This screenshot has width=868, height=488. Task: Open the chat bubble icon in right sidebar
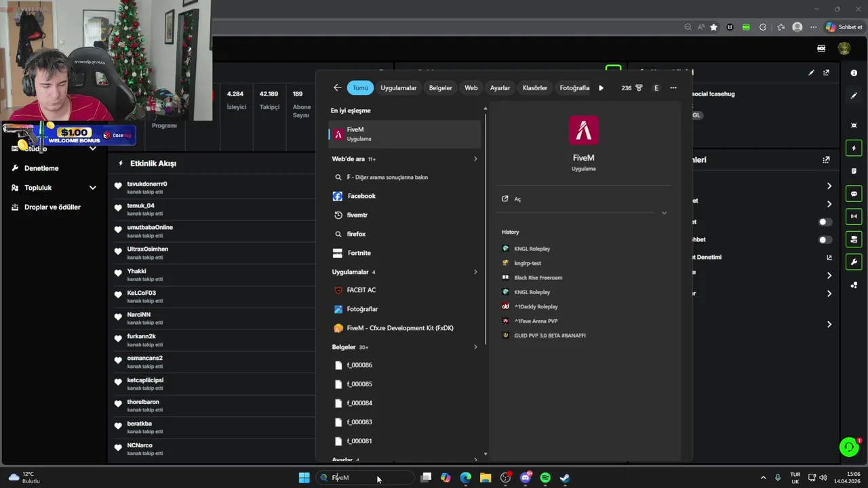[854, 194]
